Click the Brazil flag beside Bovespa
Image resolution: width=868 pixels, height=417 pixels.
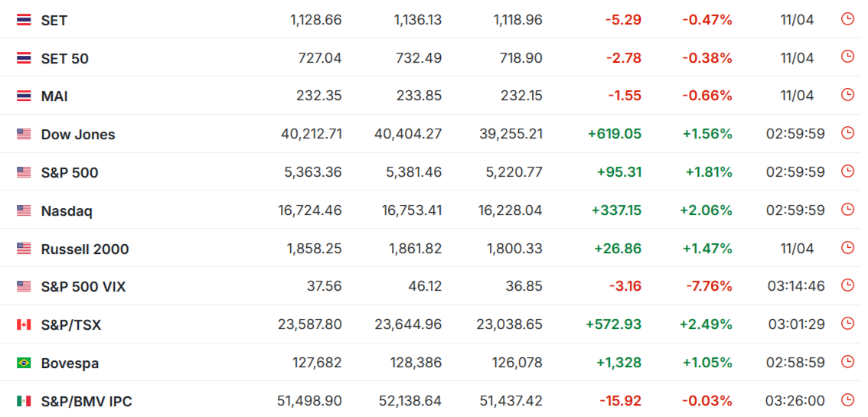click(23, 363)
